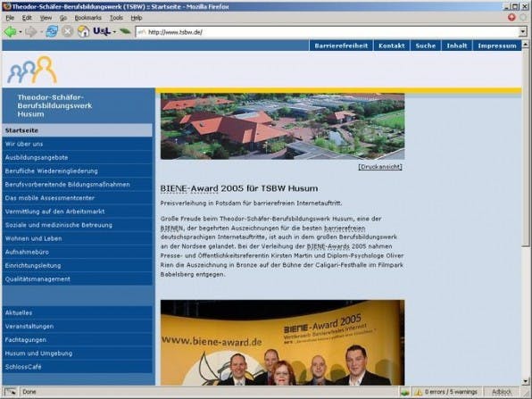
Task: Open the Forward button history dropdown arrow
Action: 41,32
